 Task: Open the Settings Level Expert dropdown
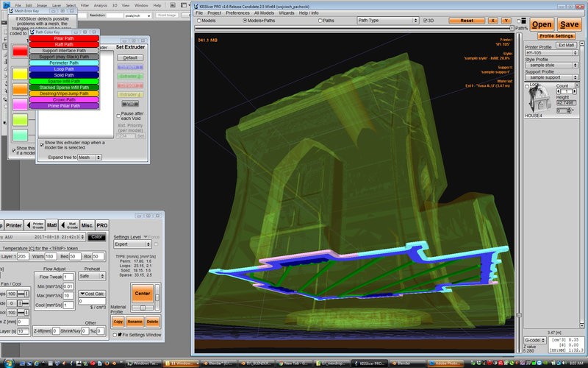point(132,244)
